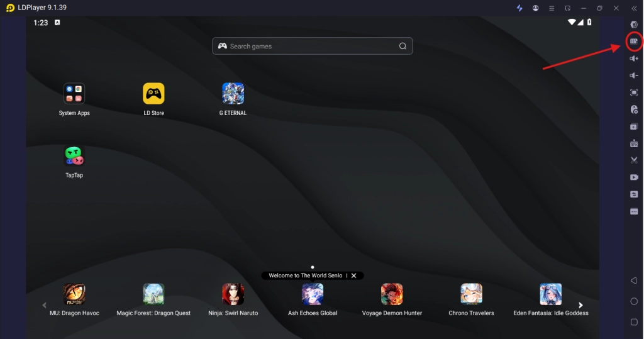The image size is (644, 339).
Task: Click the volume up icon
Action: pyautogui.click(x=634, y=58)
